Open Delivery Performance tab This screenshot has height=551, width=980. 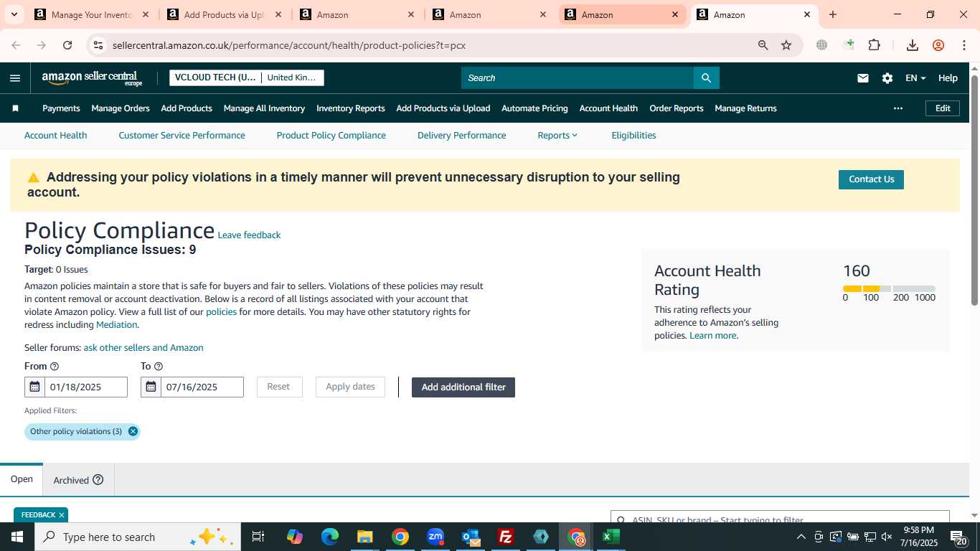[x=461, y=135]
